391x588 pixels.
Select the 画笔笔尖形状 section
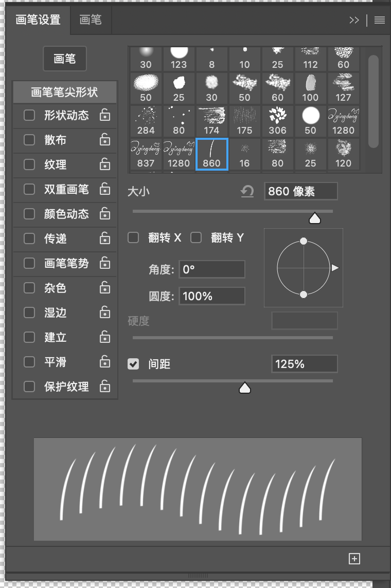[x=64, y=93]
